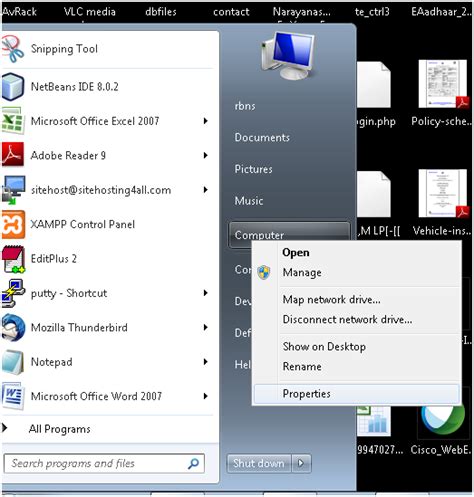Click dbfiles desktop label
This screenshot has height=497, width=474.
click(x=161, y=12)
